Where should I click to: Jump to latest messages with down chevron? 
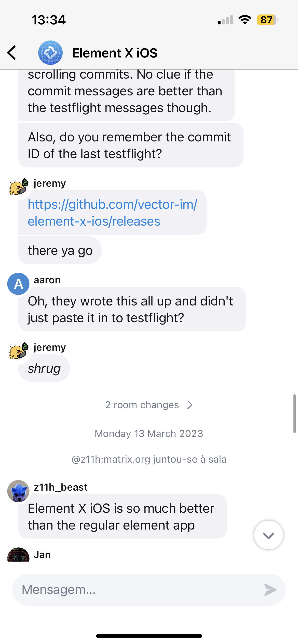268,535
